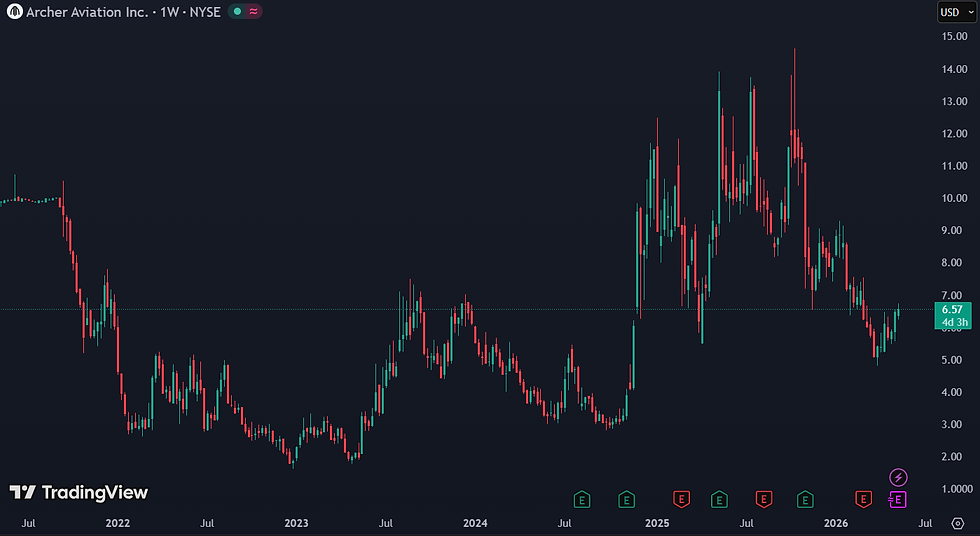980x536 pixels.
Task: Open chart settings gear icon
Action: coord(958,524)
